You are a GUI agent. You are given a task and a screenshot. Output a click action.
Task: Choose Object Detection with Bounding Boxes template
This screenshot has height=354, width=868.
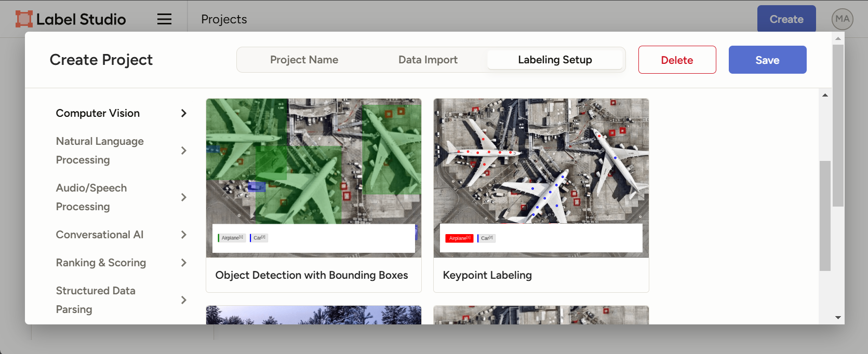pos(313,195)
